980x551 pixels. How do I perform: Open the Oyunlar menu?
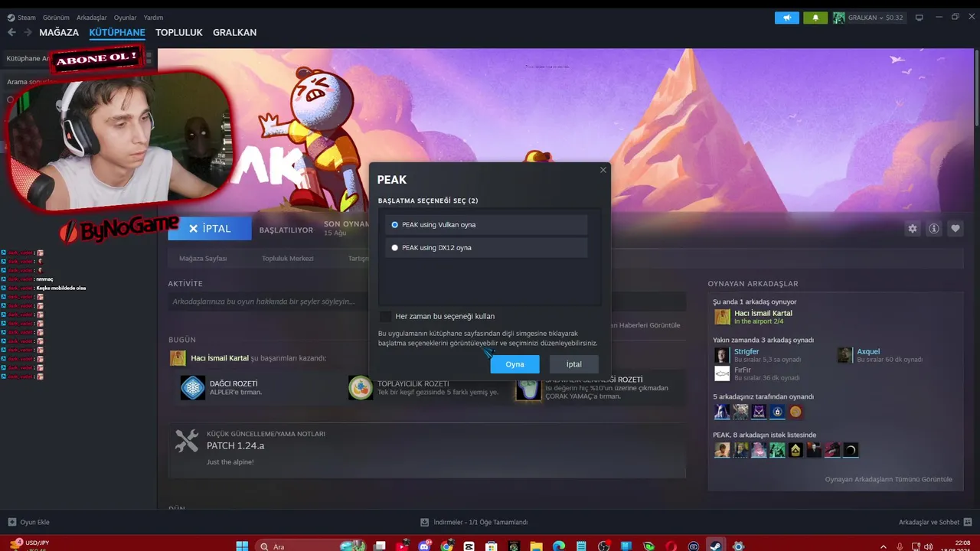pos(126,18)
